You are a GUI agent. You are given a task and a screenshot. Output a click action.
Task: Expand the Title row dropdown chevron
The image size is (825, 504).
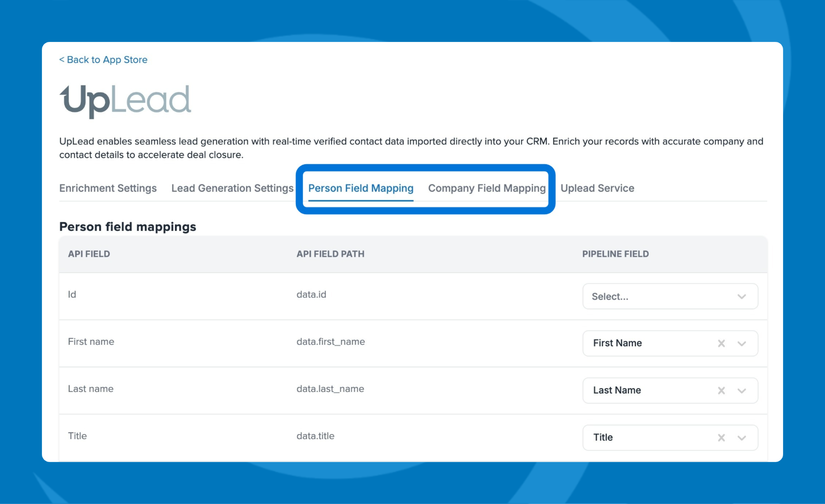coord(741,438)
